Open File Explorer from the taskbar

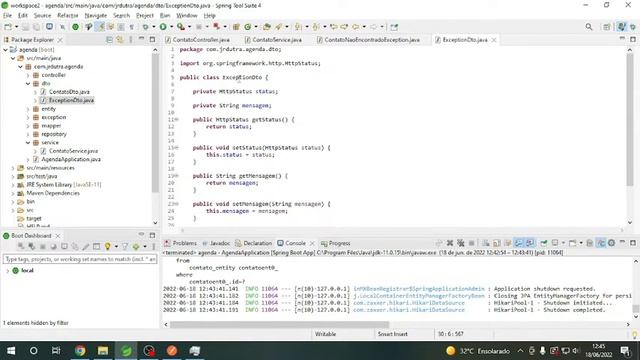click(x=102, y=351)
